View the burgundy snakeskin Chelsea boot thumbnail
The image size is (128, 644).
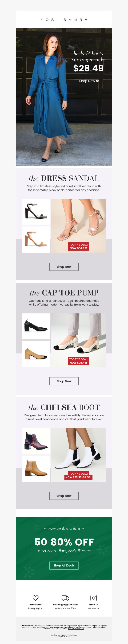36,441
